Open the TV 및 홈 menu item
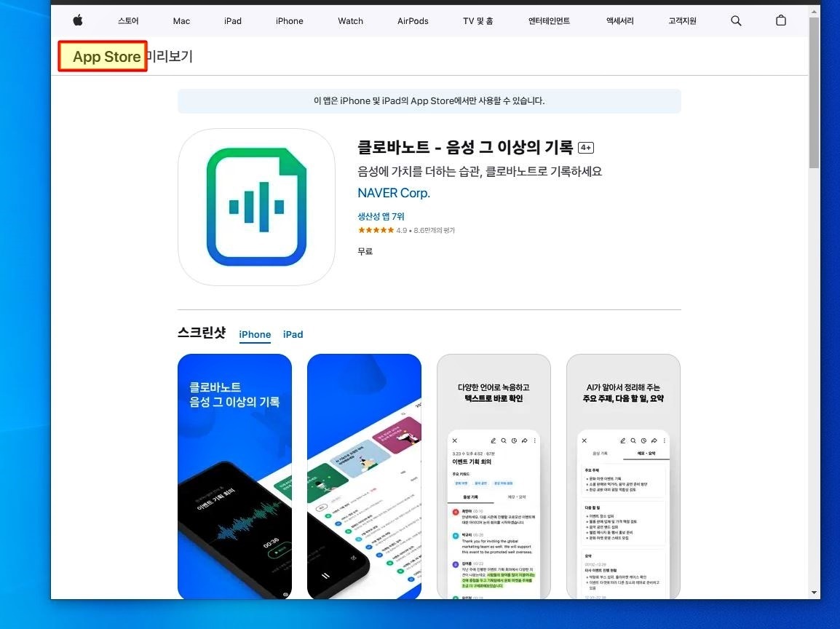Viewport: 840px width, 629px height. tap(478, 21)
